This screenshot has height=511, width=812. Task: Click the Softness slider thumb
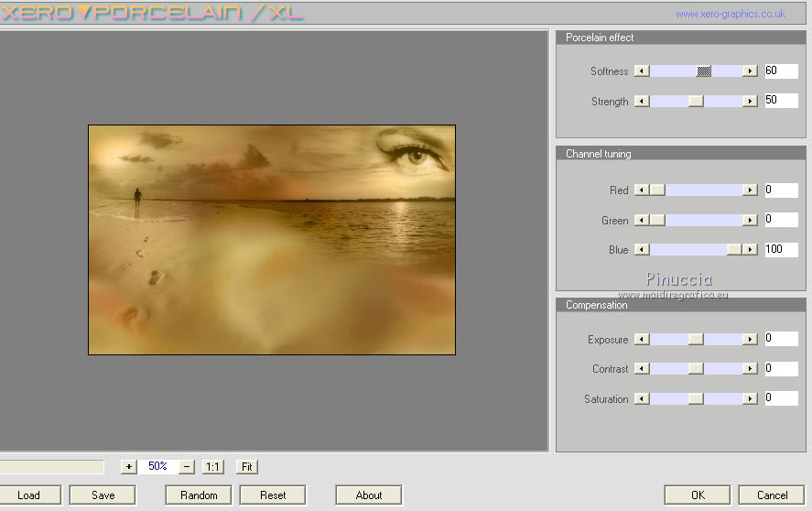[703, 71]
